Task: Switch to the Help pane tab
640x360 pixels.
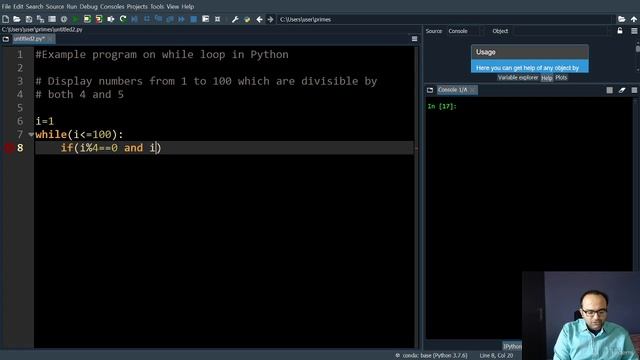Action: click(547, 78)
